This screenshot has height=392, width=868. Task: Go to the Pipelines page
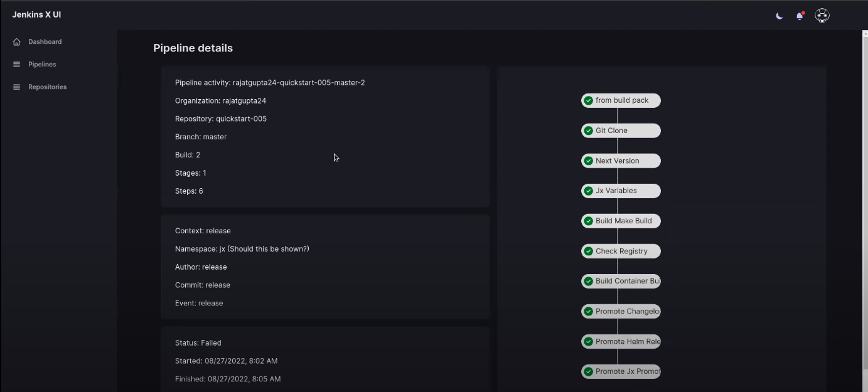(x=42, y=65)
